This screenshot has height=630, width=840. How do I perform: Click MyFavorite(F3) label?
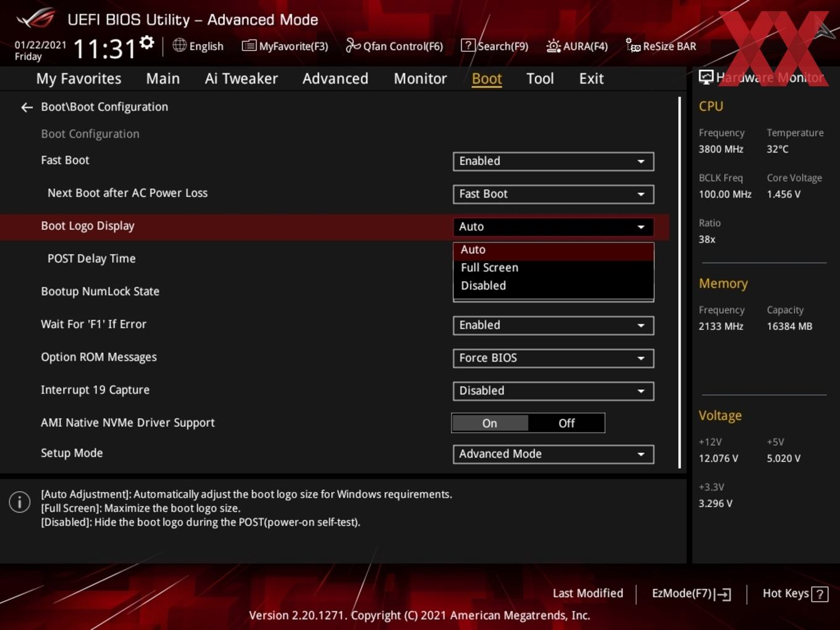(x=293, y=46)
